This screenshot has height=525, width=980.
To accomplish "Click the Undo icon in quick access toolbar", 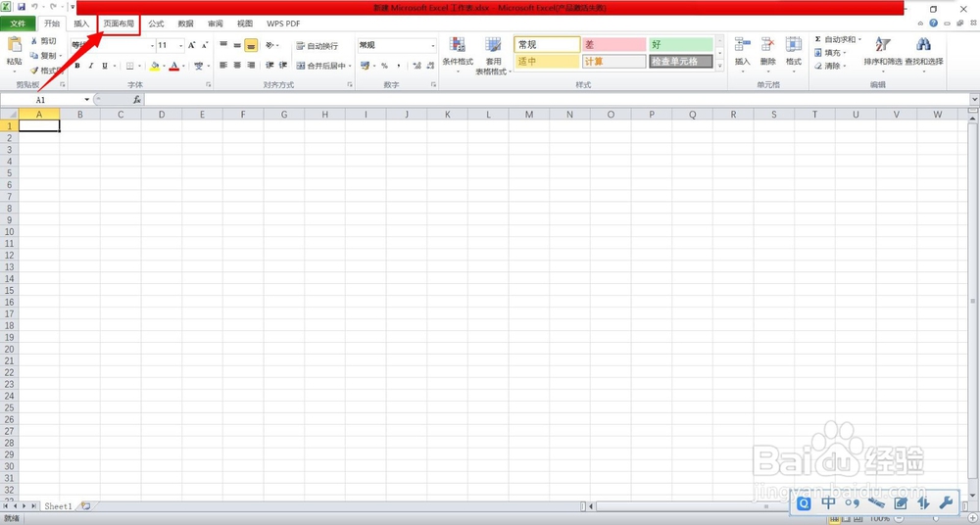I will (35, 8).
